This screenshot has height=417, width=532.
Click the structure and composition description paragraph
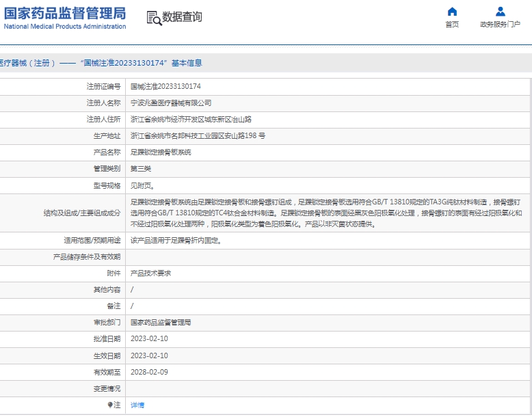pyautogui.click(x=326, y=213)
